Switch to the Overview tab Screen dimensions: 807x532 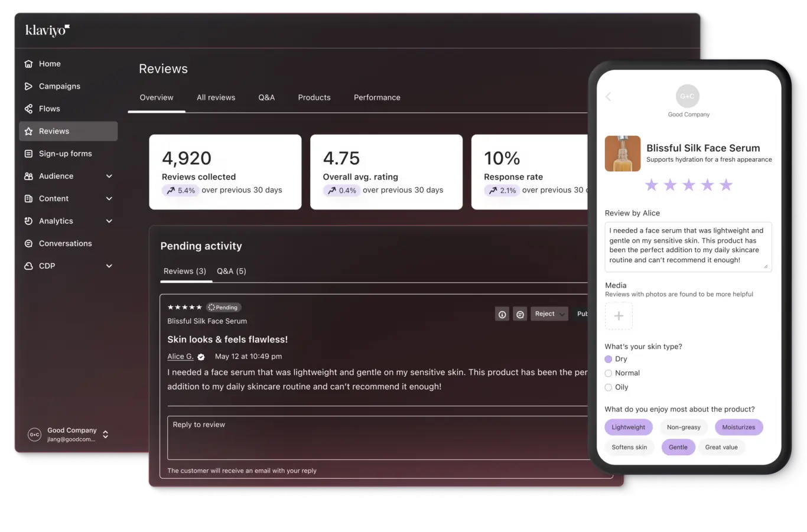tap(157, 97)
